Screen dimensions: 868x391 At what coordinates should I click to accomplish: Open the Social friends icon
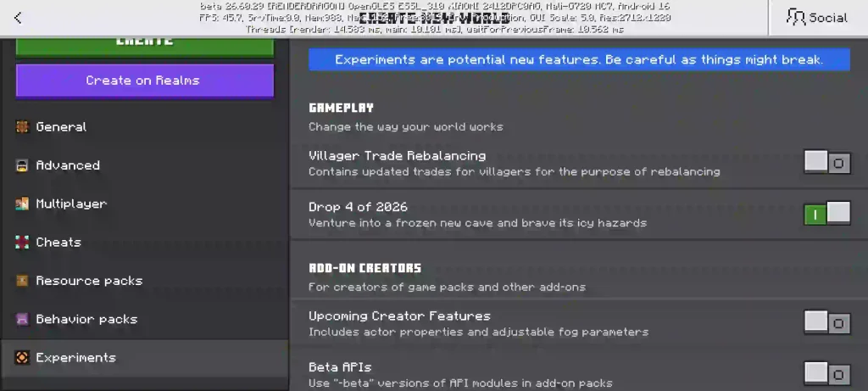click(797, 17)
